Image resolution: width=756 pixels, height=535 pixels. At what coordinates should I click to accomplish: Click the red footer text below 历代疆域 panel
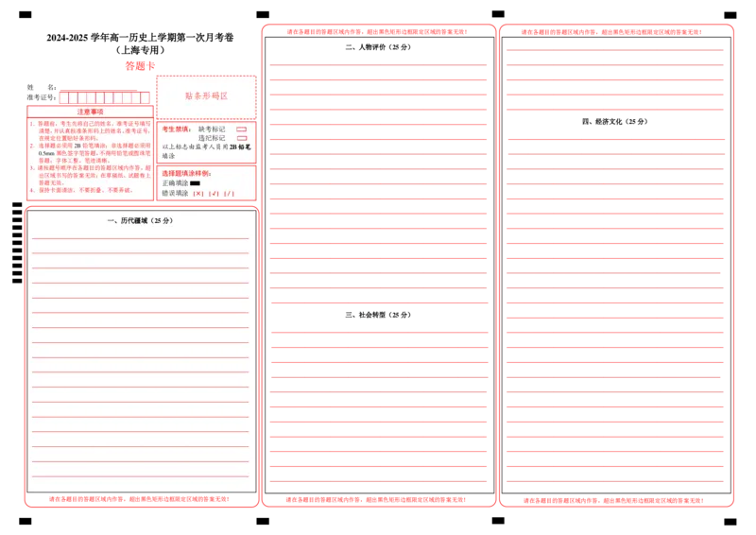coord(140,497)
